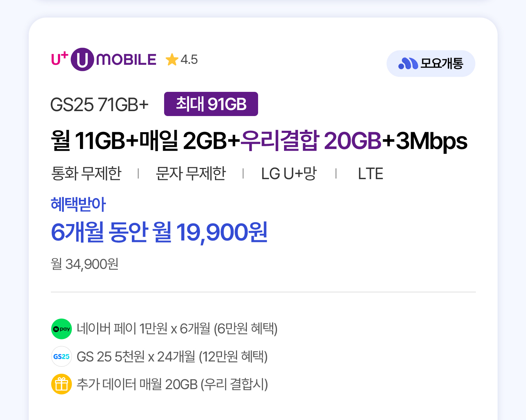Click the 추가 데이터 매월 20GB benefit
526x420 pixels.
pos(172,384)
